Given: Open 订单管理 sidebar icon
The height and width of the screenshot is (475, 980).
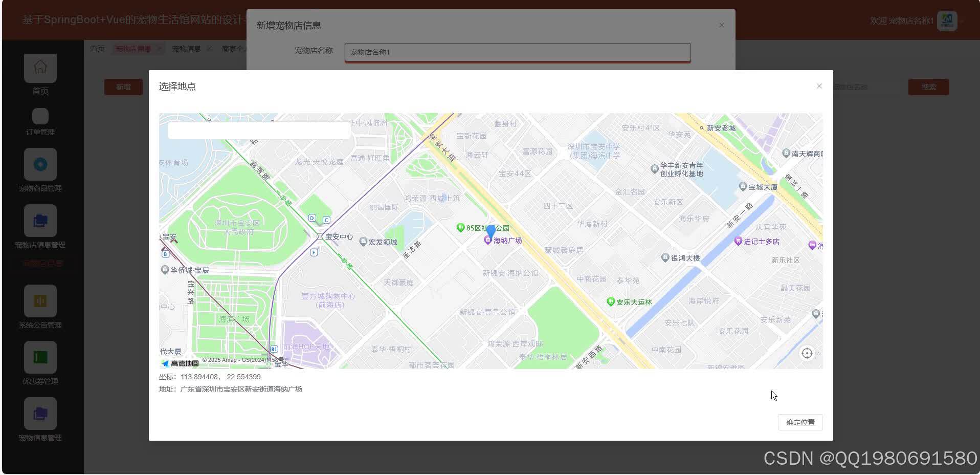Looking at the screenshot, I should coord(40,116).
